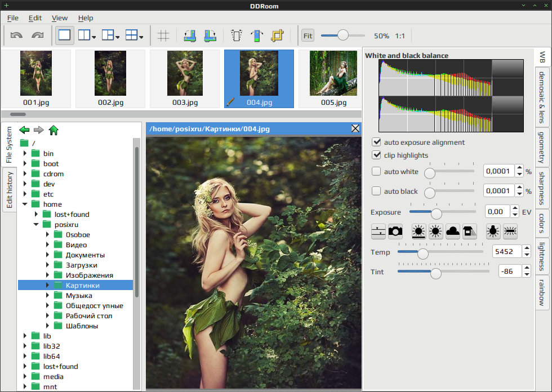
Task: Click the Fit zoom button
Action: 308,35
